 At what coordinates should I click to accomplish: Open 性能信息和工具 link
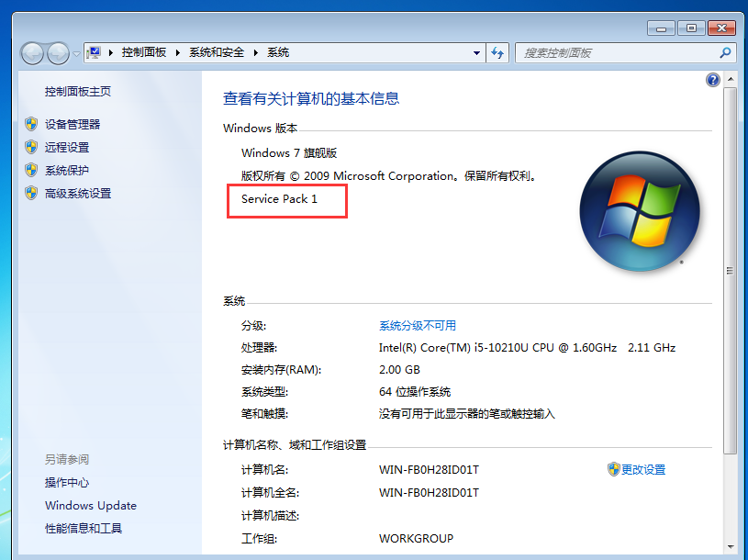tap(84, 528)
